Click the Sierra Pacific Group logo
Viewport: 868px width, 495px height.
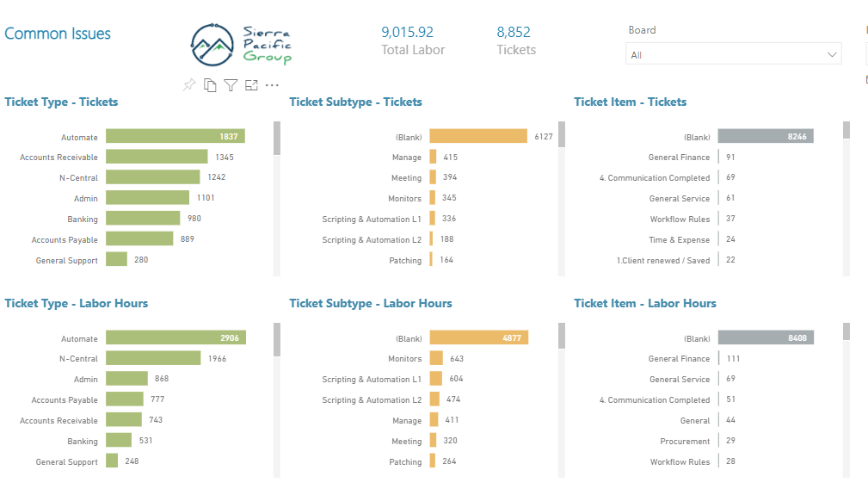pos(241,45)
